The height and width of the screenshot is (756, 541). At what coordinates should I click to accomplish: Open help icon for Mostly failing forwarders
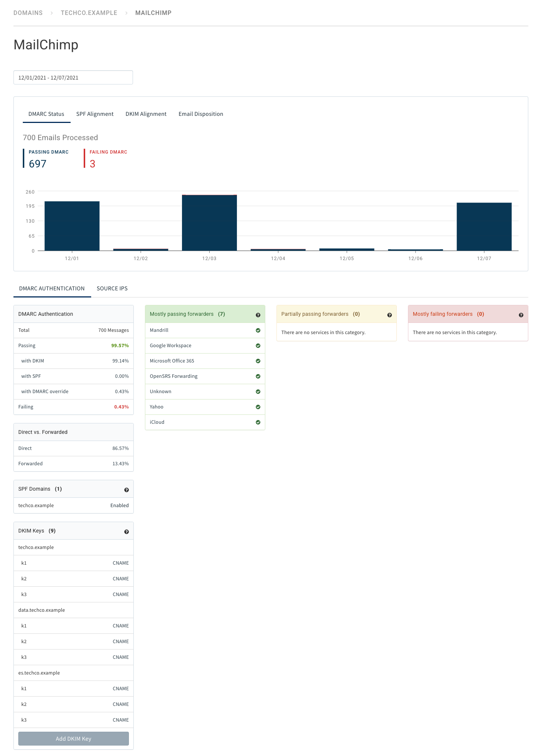coord(521,315)
